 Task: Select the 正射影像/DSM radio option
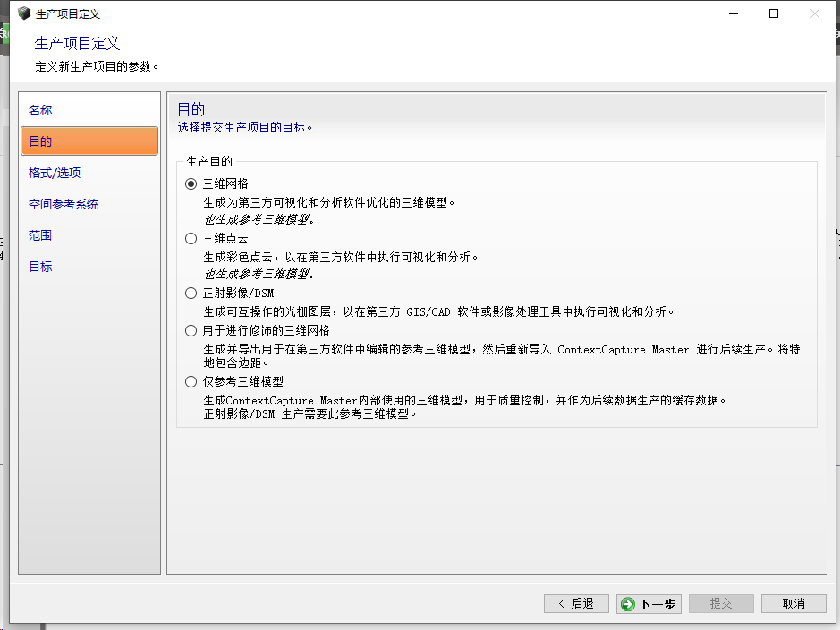(191, 293)
